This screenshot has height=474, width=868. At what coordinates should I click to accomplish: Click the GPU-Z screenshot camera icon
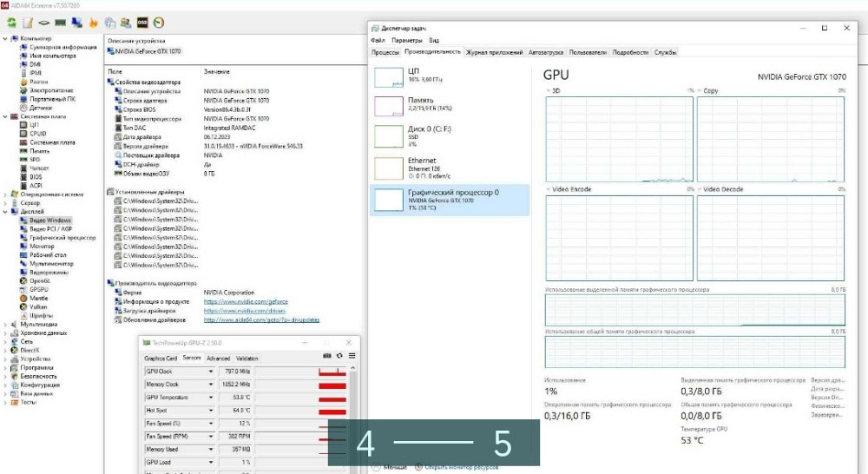pyautogui.click(x=327, y=356)
